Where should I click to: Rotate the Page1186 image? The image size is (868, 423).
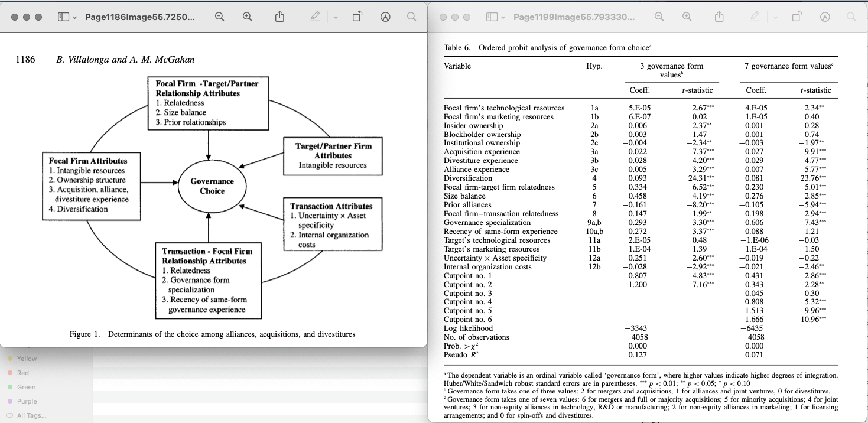point(357,17)
